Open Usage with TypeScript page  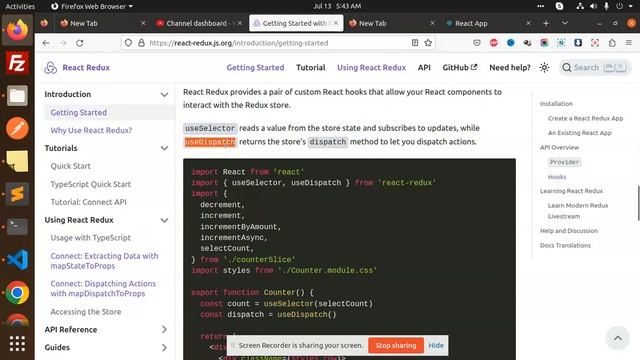[91, 238]
